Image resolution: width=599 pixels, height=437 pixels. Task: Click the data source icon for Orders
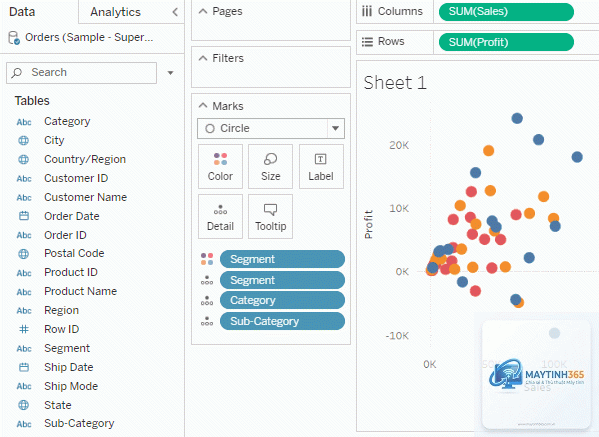click(x=14, y=37)
